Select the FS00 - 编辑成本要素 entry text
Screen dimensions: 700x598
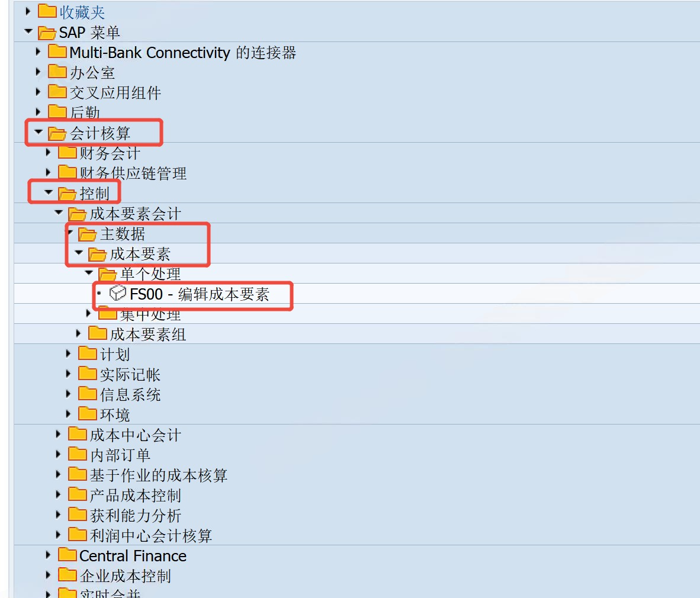pos(200,294)
